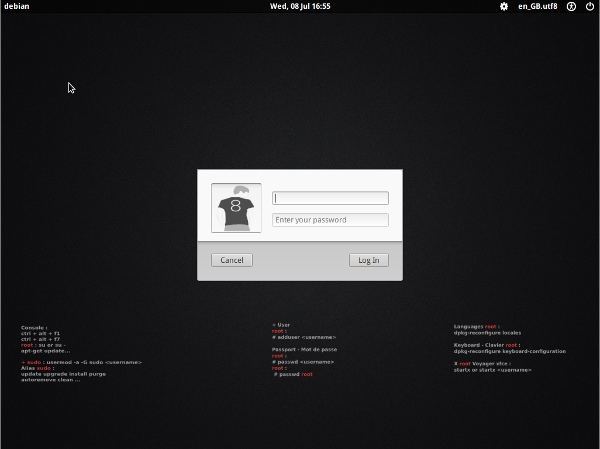Expand the en_GB.utf8 language menu
This screenshot has height=449, width=600.
pos(537,6)
